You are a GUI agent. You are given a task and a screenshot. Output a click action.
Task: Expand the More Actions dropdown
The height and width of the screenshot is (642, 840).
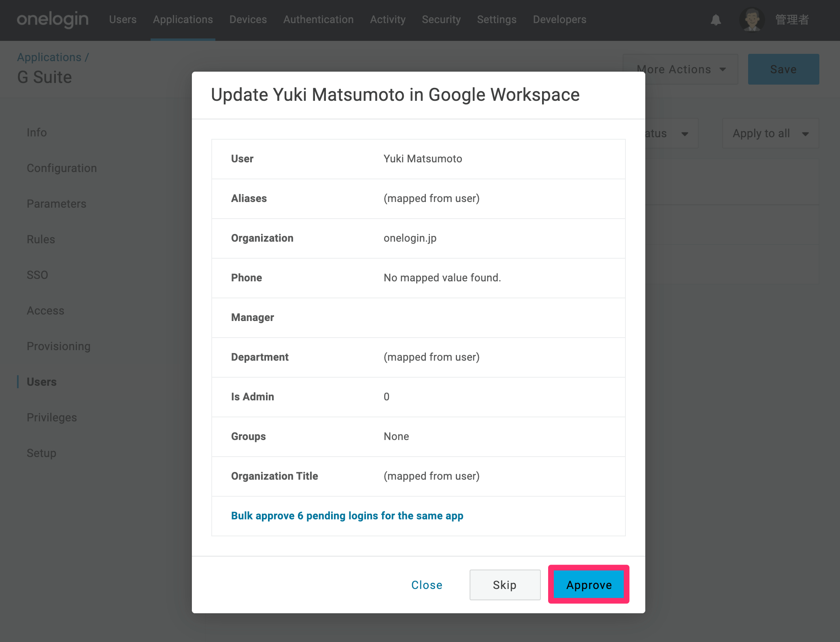coord(681,69)
